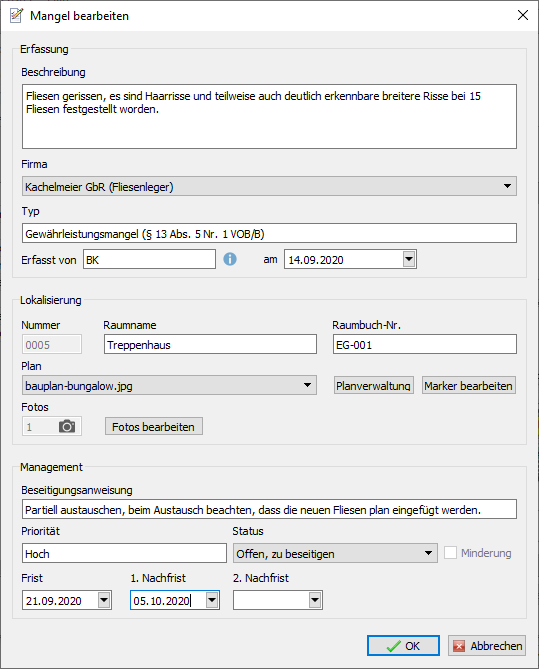
Task: Click the Raumbuch-Nr. field EG-001
Action: (425, 344)
